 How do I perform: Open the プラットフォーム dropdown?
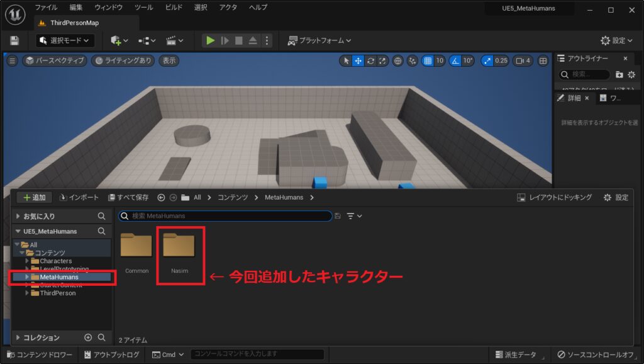tap(319, 40)
